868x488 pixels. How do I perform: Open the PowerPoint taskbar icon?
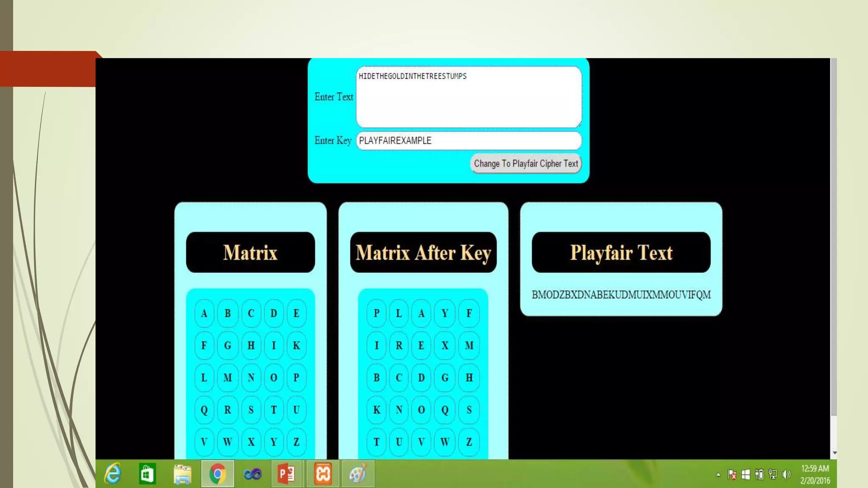pyautogui.click(x=287, y=474)
